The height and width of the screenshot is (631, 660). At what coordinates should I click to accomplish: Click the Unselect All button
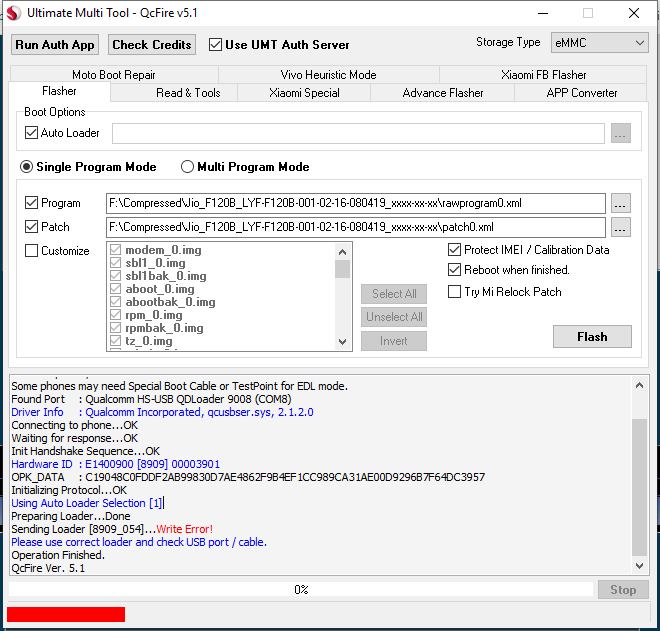pos(394,317)
